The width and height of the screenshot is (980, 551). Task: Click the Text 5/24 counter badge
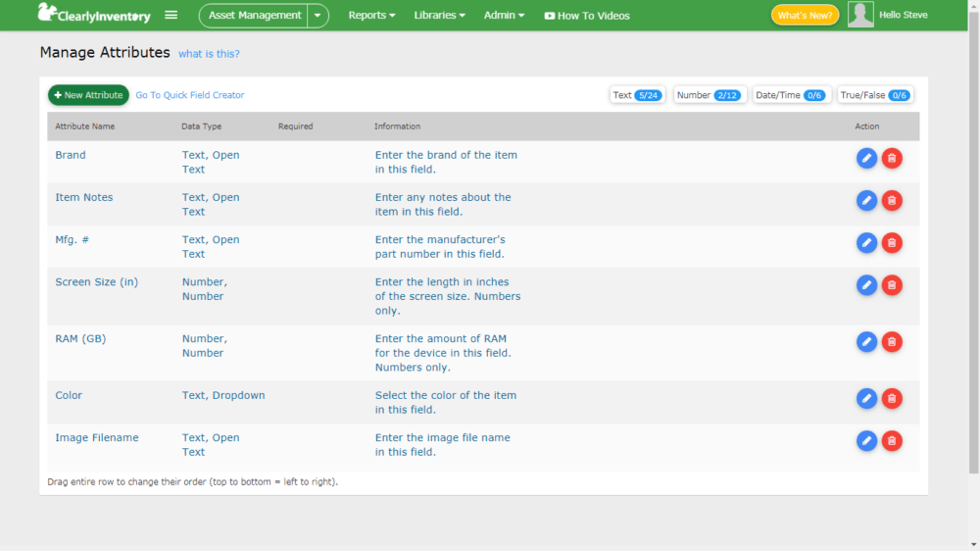click(637, 95)
